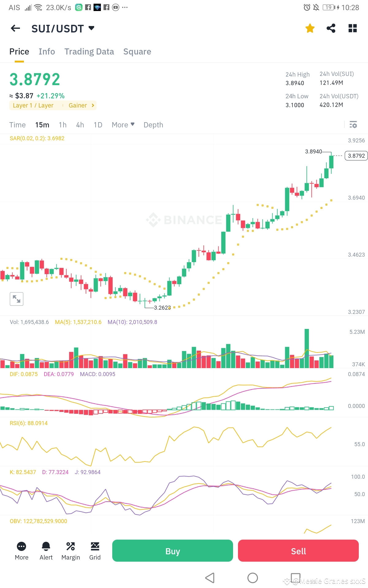Select the 1D chart interval
The height and width of the screenshot is (588, 368).
(x=98, y=125)
